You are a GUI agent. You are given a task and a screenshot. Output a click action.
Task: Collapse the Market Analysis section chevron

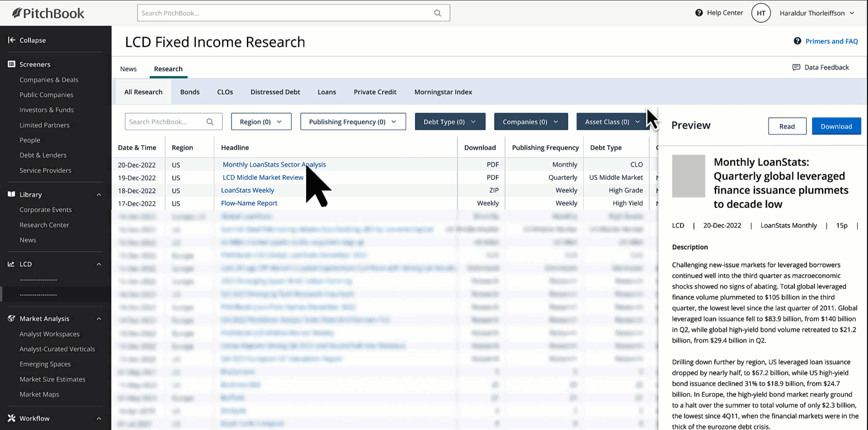[99, 319]
